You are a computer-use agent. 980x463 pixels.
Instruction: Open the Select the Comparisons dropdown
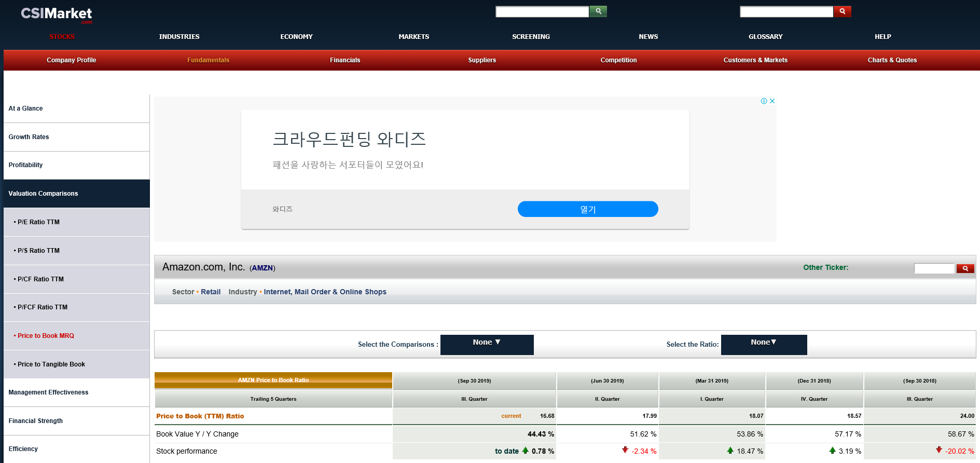(x=487, y=345)
